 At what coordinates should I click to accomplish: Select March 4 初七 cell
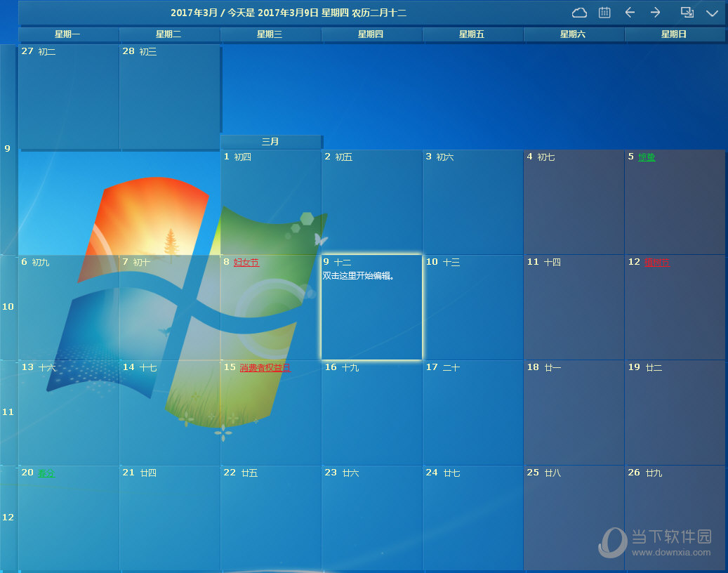point(574,202)
